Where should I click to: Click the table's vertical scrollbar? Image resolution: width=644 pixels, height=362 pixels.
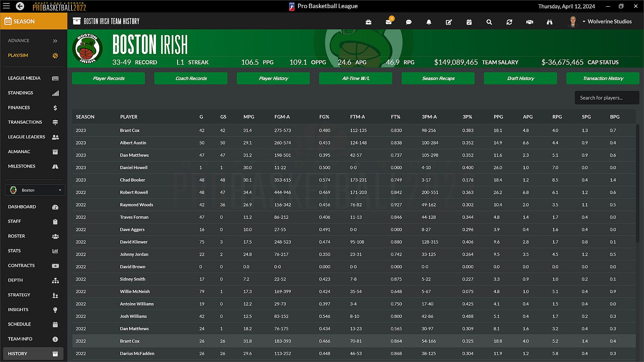638,183
